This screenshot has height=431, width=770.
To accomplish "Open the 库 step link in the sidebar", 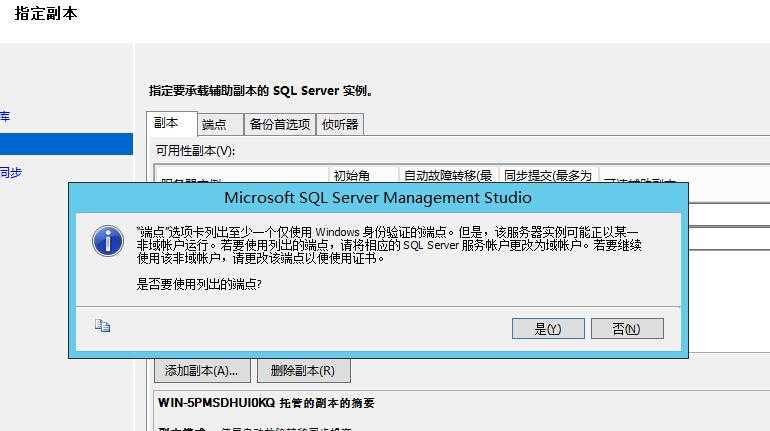I will click(5, 116).
